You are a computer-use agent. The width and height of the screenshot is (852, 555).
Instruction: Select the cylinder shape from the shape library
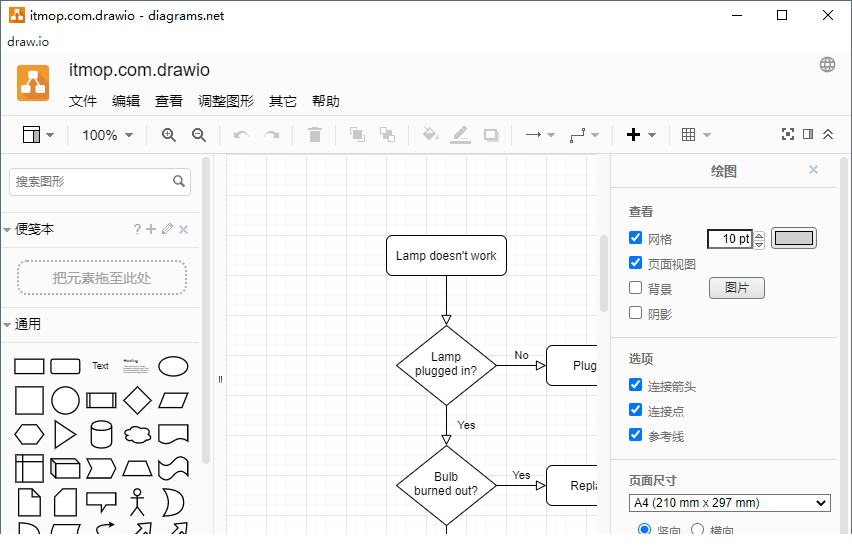click(101, 434)
